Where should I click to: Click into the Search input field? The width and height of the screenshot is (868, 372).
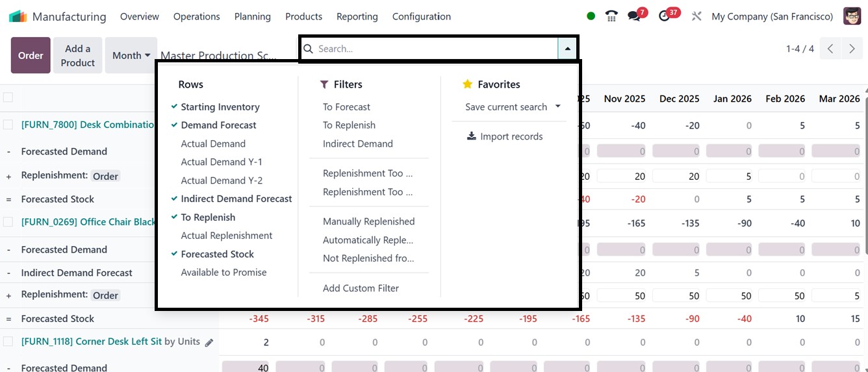(x=435, y=49)
